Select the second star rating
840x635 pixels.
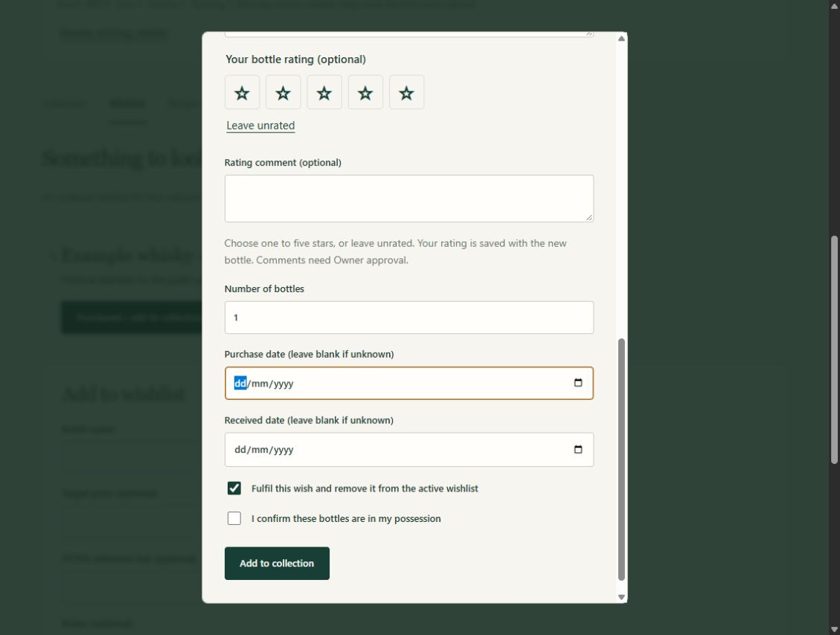(x=283, y=93)
